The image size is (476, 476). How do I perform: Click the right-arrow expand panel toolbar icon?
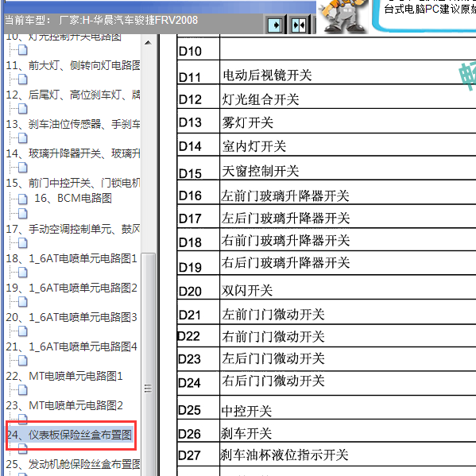pyautogui.click(x=275, y=25)
